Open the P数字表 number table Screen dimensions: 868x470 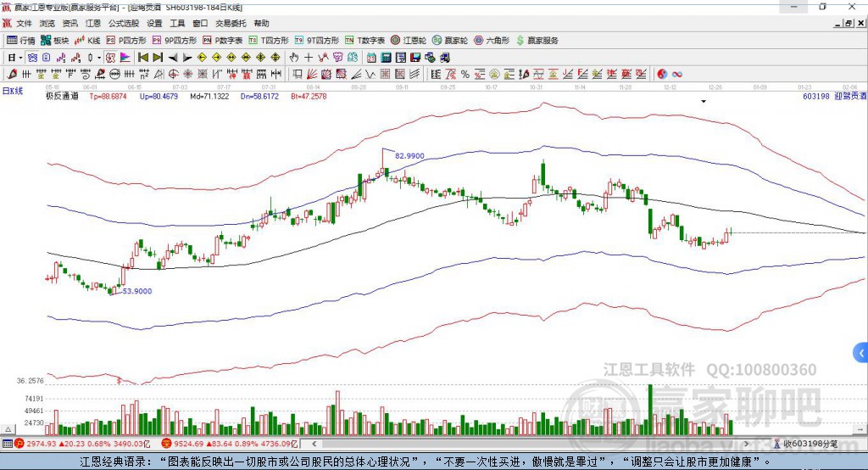(223, 41)
